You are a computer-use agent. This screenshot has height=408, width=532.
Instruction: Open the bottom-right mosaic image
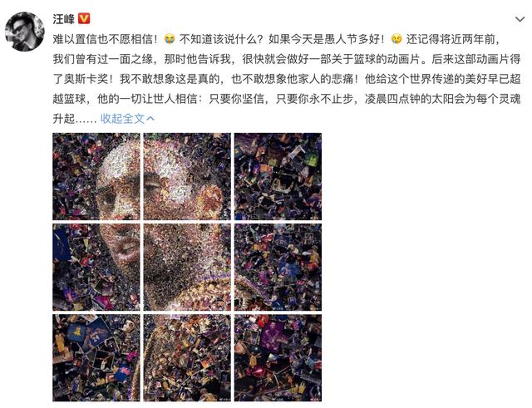(x=278, y=358)
